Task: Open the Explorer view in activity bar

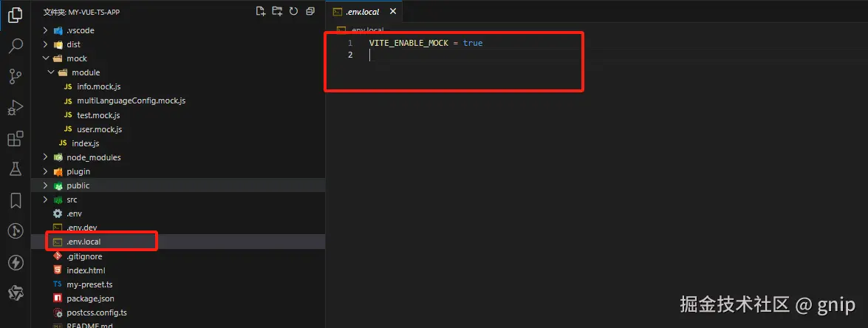Action: pos(16,16)
